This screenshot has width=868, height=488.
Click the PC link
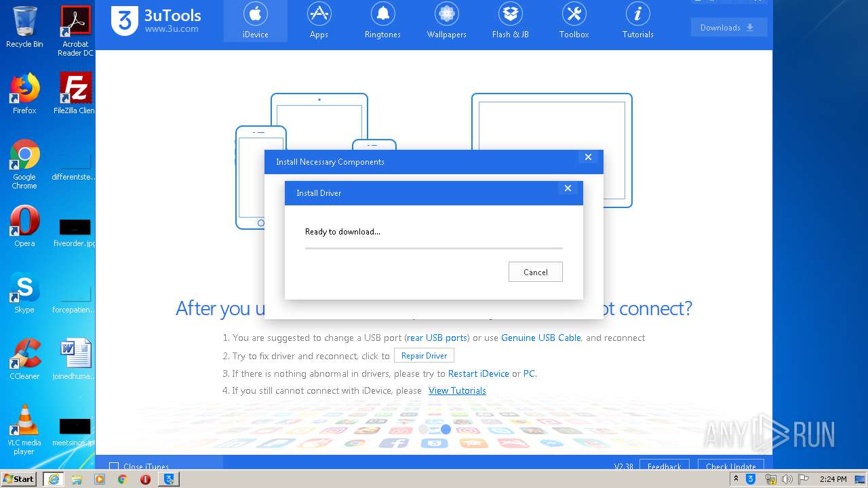click(529, 373)
